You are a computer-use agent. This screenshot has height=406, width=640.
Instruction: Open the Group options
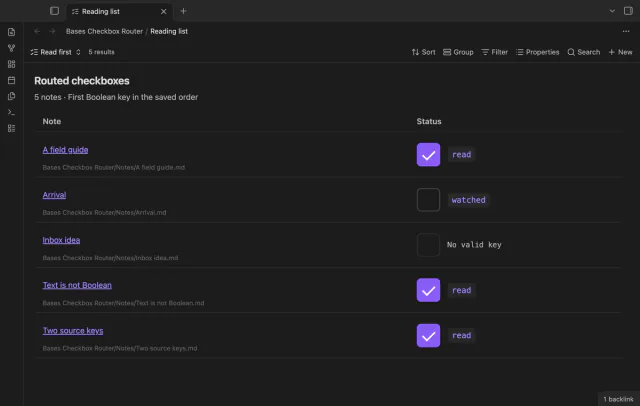click(x=458, y=52)
